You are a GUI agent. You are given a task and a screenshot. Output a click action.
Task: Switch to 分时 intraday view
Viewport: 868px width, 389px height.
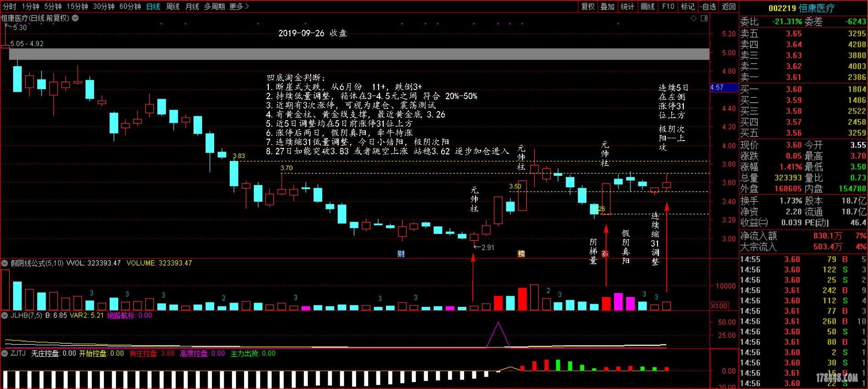[9, 6]
